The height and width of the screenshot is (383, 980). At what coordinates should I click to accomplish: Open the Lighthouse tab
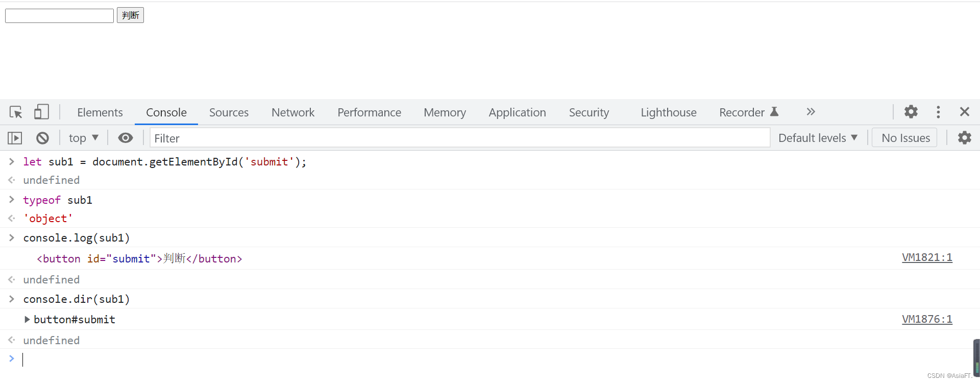click(669, 112)
